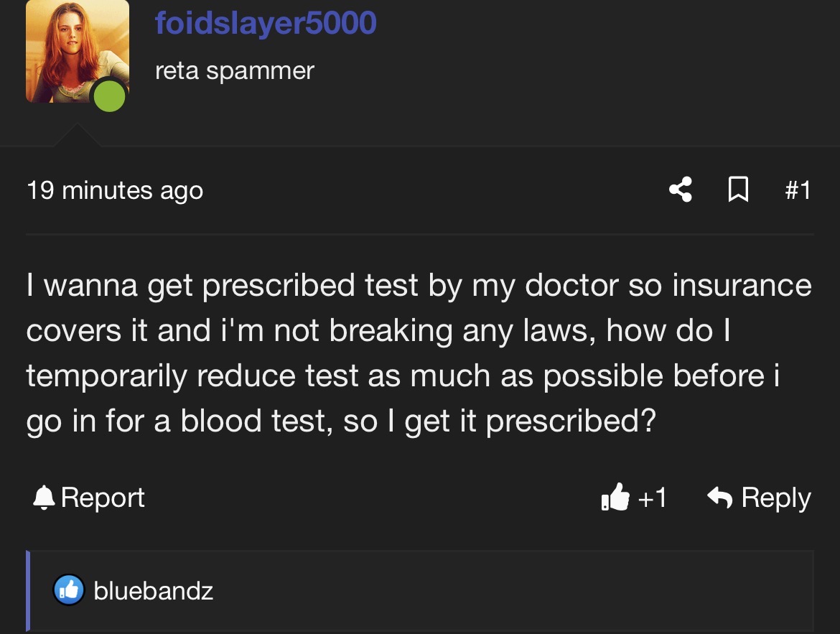Click the Reply text button
840x634 pixels.
click(x=775, y=498)
